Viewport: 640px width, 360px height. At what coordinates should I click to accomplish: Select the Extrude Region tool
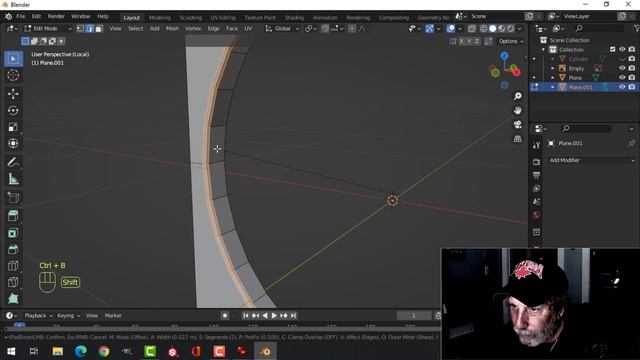click(13, 216)
